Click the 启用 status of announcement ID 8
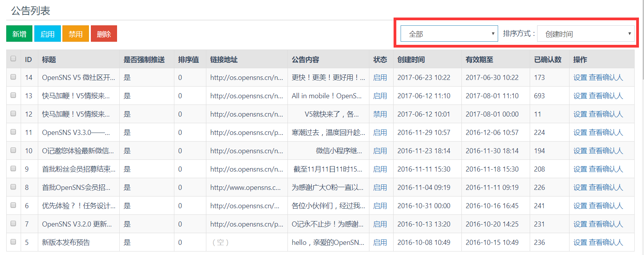Screen dimensions: 644x255 (380, 188)
